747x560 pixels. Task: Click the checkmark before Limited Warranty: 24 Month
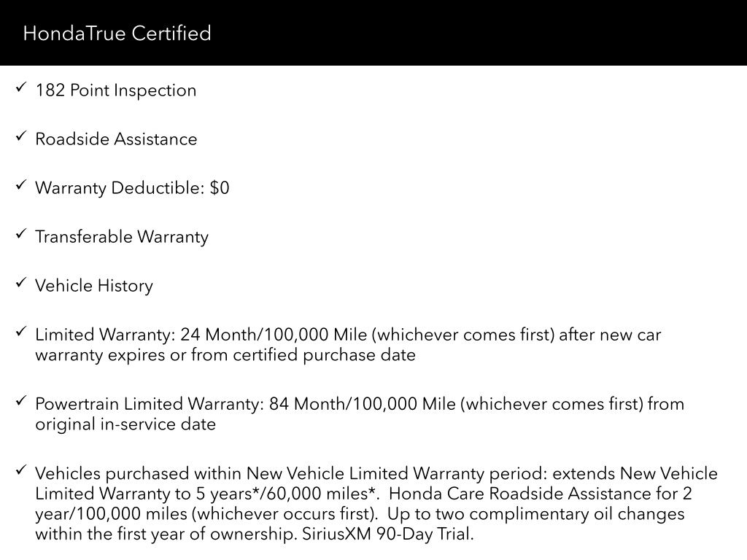tap(20, 332)
